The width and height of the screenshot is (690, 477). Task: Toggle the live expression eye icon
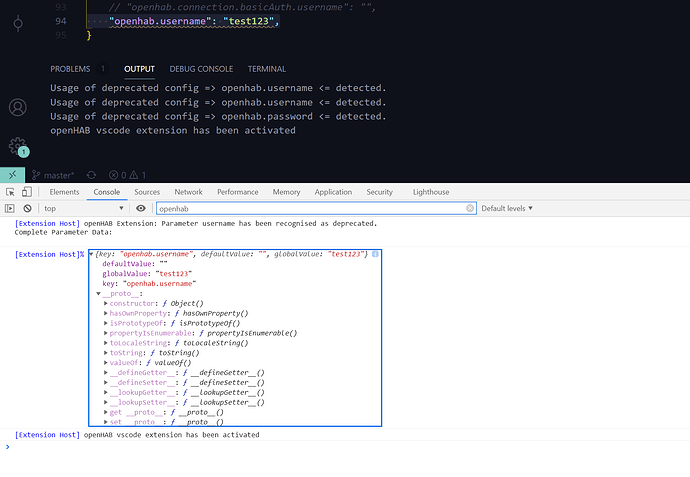[x=141, y=208]
